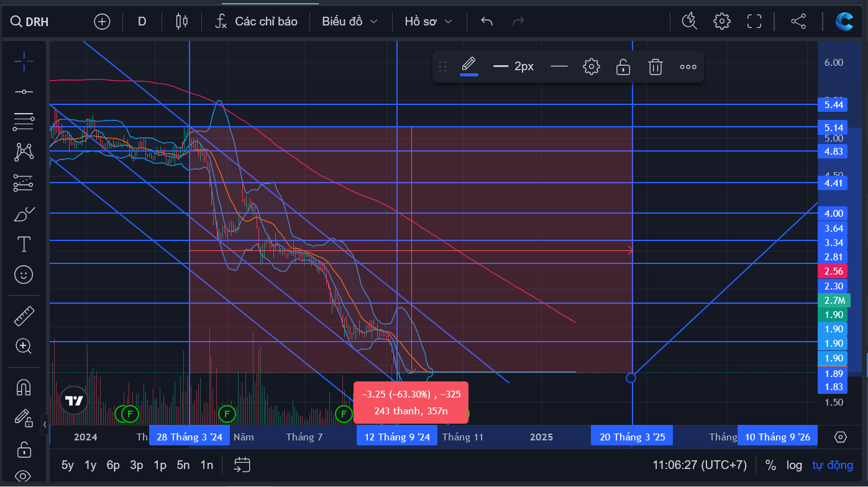Expand the Biểu đồ dropdown
Screen dimensions: 868x487
350,22
